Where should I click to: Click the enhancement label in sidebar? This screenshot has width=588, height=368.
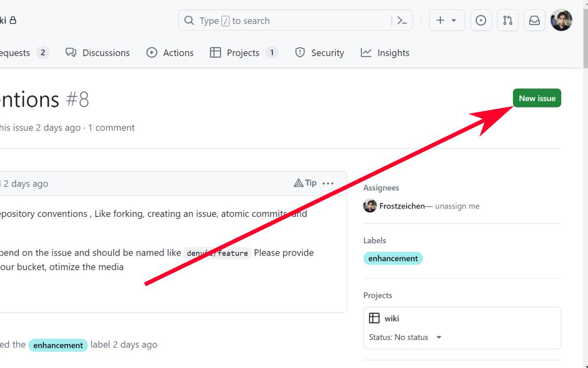[x=392, y=259]
